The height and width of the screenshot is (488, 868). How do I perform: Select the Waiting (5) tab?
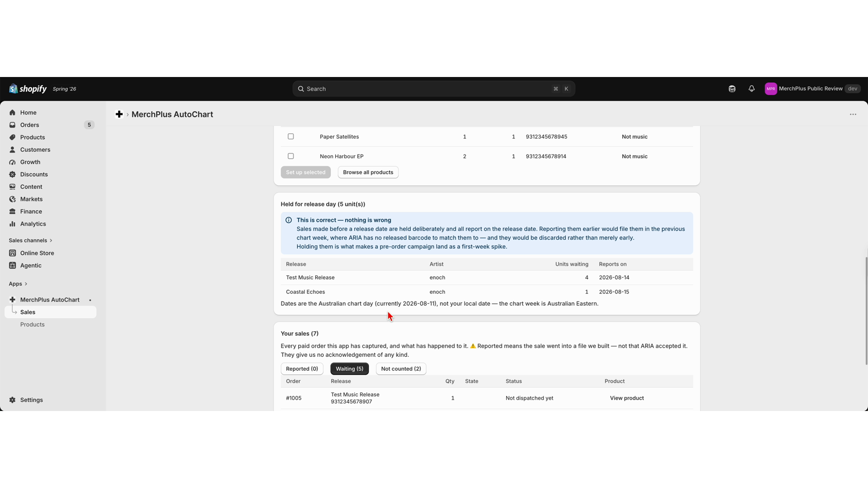pyautogui.click(x=349, y=369)
